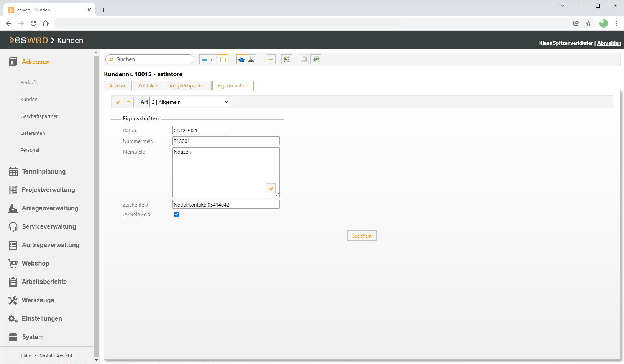Viewport: 624px width, 364px height.
Task: Click the Terminplanung calendar icon
Action: [x=13, y=172]
